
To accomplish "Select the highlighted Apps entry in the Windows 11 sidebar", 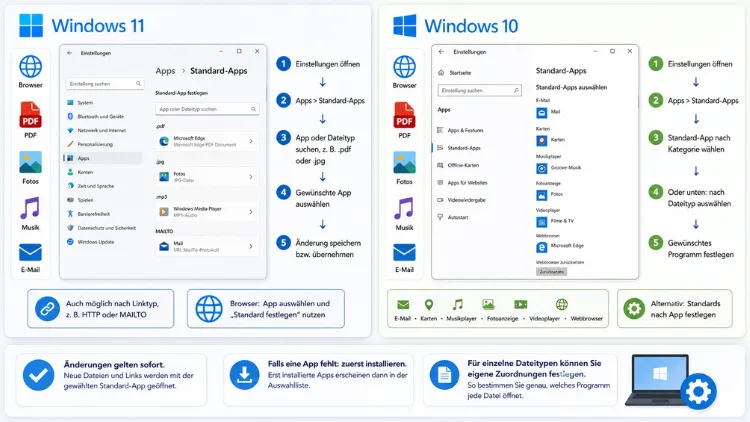I will pyautogui.click(x=103, y=158).
